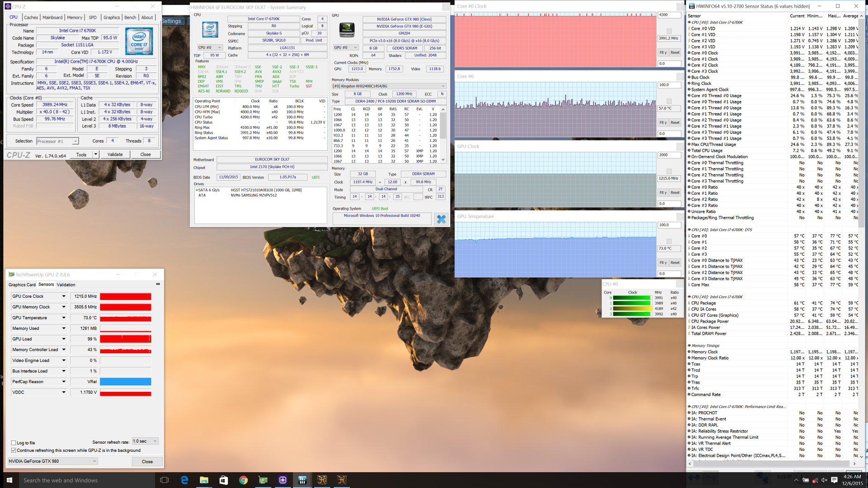Screen dimensions: 868x488
Task: Click the blue PerfCap Reason graph bar
Action: click(125, 382)
